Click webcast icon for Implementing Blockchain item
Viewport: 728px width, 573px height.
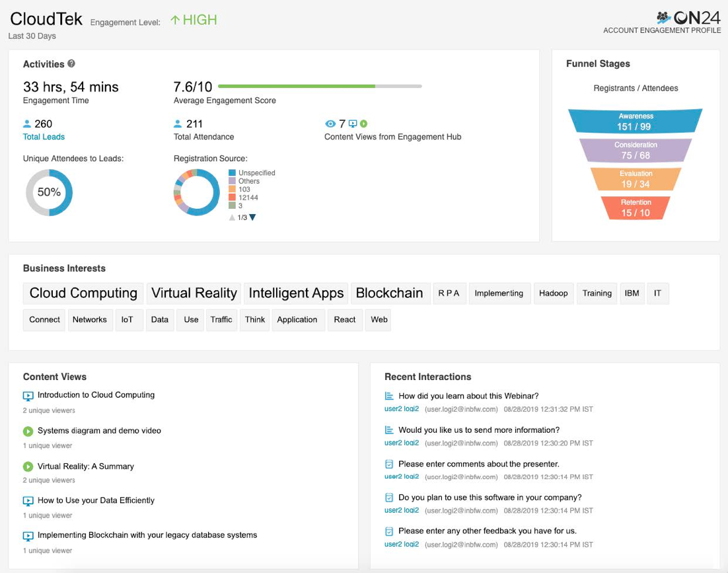[28, 536]
